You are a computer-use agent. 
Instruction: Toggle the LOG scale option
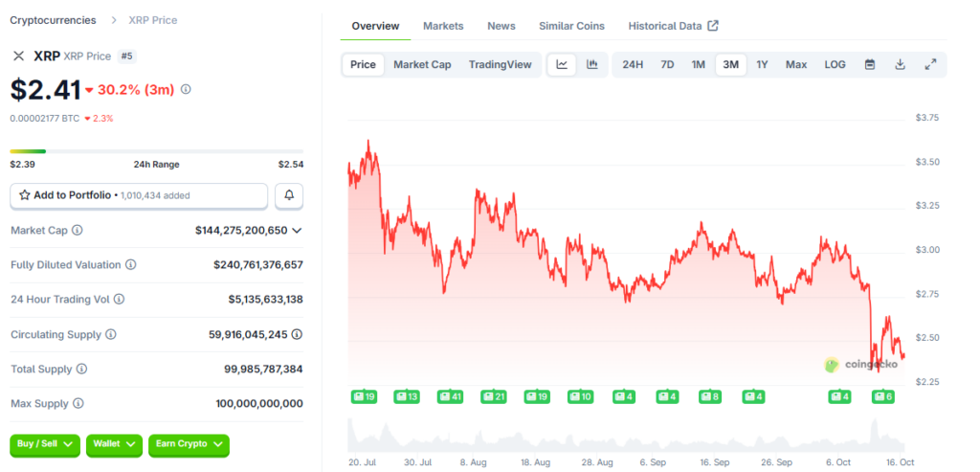click(835, 65)
